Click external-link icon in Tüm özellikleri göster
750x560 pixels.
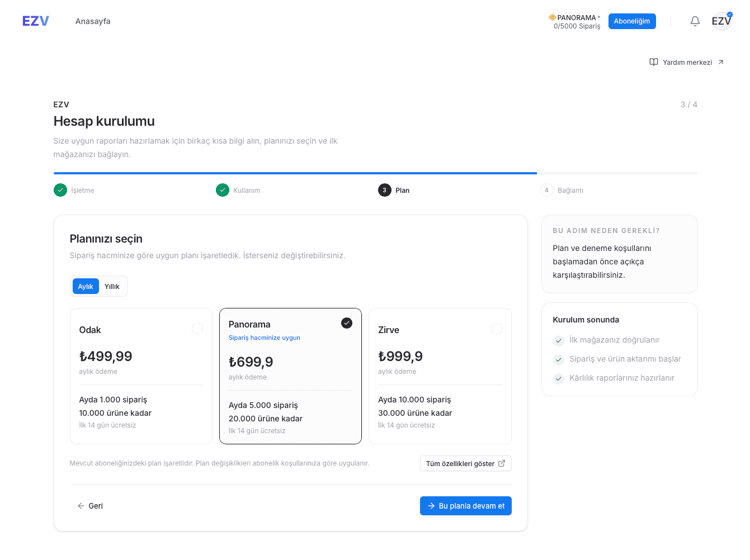point(502,463)
